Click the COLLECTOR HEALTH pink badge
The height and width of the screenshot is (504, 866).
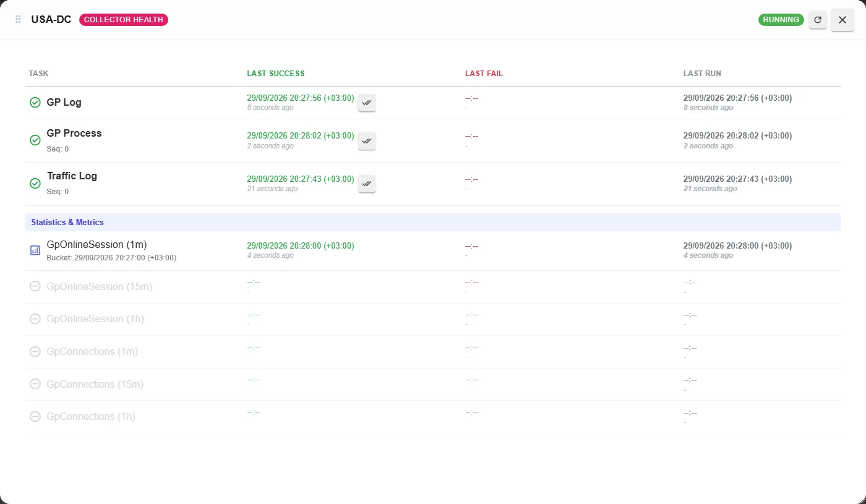124,20
